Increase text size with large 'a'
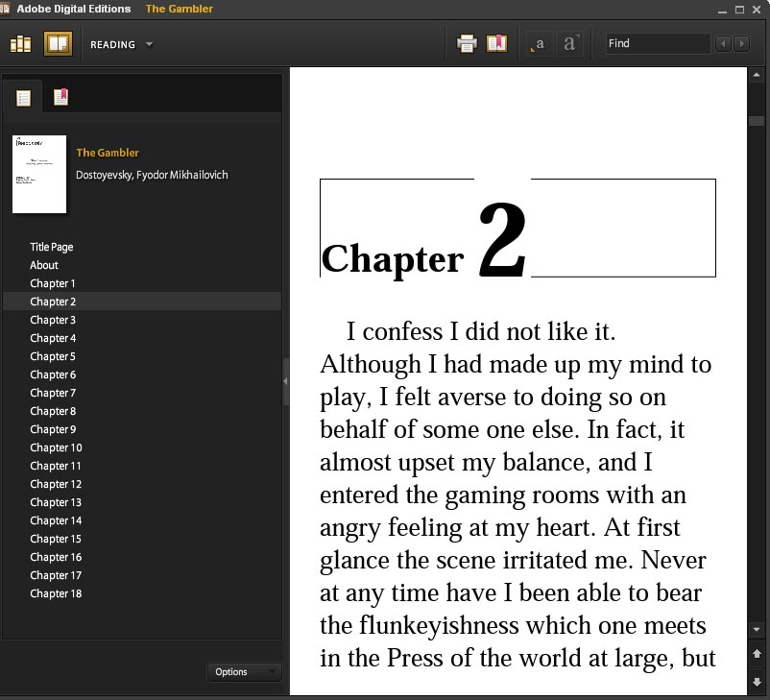 570,44
